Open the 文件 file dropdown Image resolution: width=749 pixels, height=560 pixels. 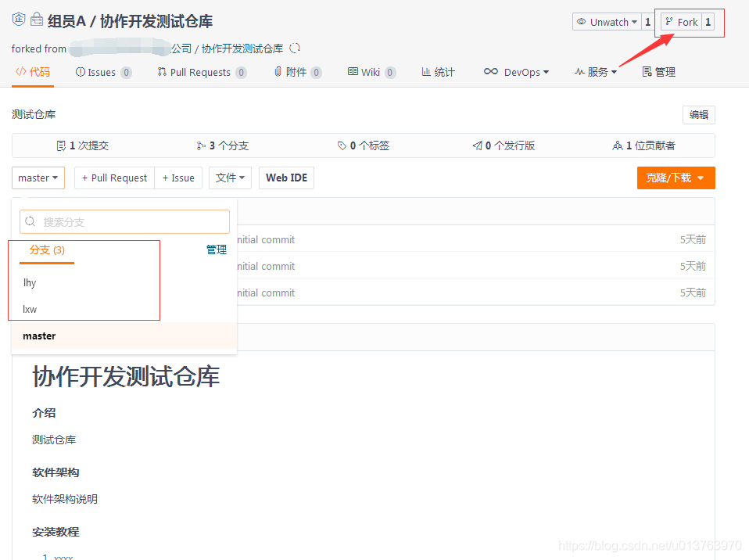point(230,178)
